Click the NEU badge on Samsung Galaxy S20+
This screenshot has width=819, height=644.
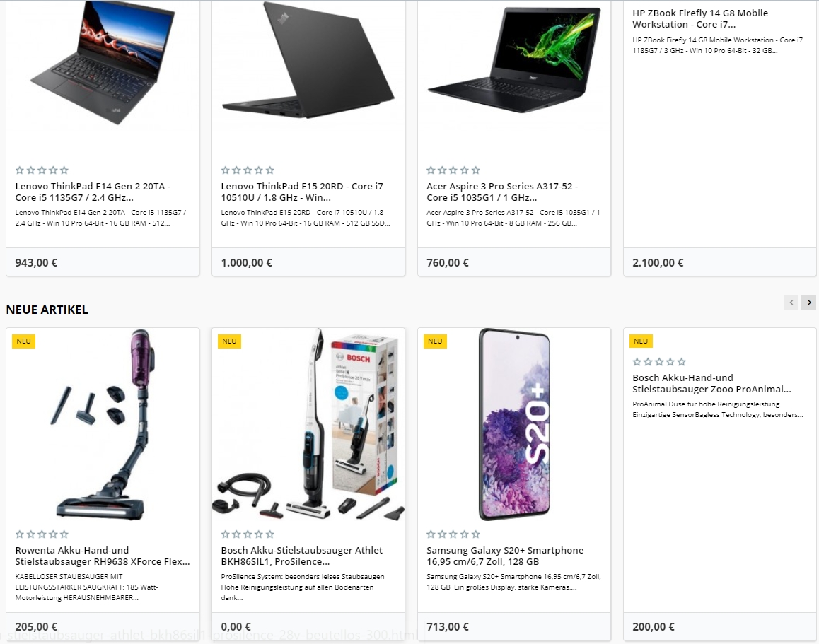[x=435, y=341]
